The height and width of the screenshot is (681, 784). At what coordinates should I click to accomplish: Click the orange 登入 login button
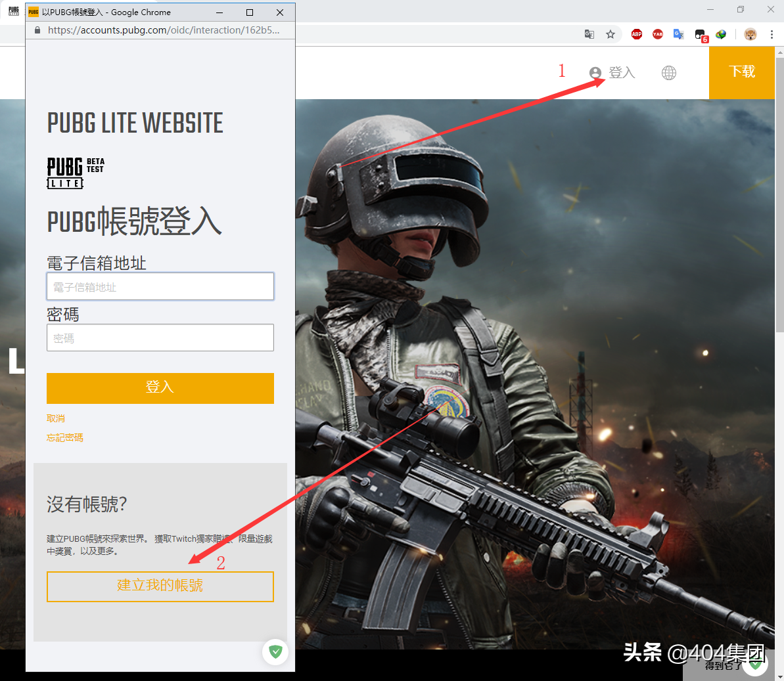click(x=160, y=388)
